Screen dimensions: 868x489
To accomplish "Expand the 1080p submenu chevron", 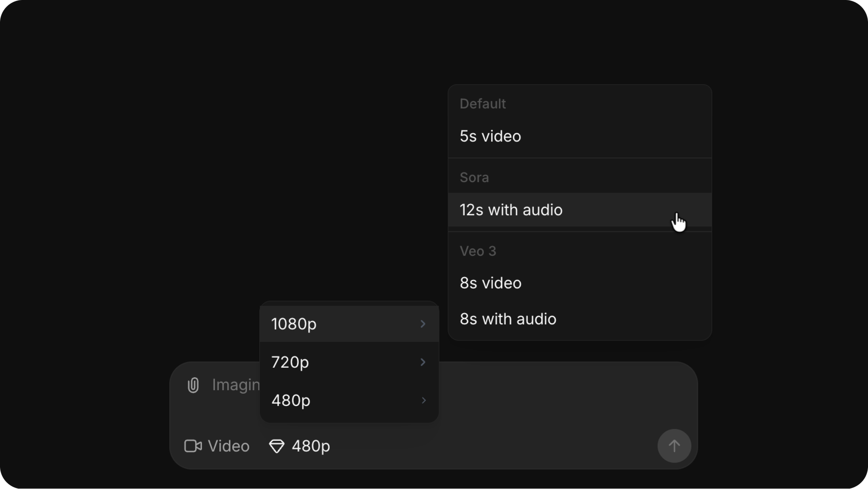I will coord(423,324).
